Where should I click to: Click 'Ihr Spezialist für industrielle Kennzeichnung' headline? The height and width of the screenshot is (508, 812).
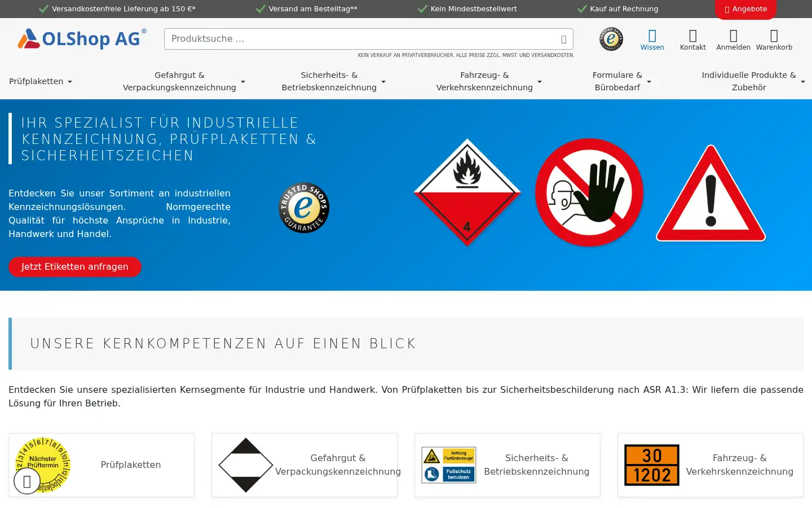[x=169, y=139]
